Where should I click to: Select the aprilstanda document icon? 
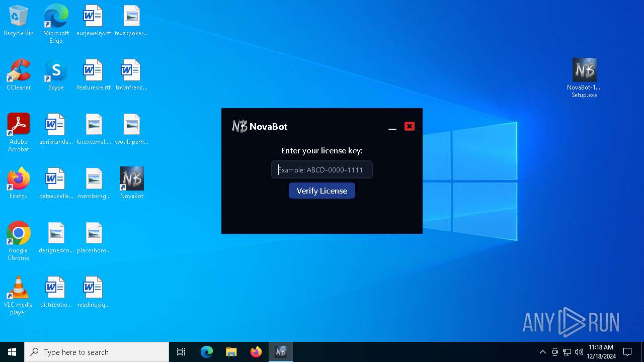(56, 130)
